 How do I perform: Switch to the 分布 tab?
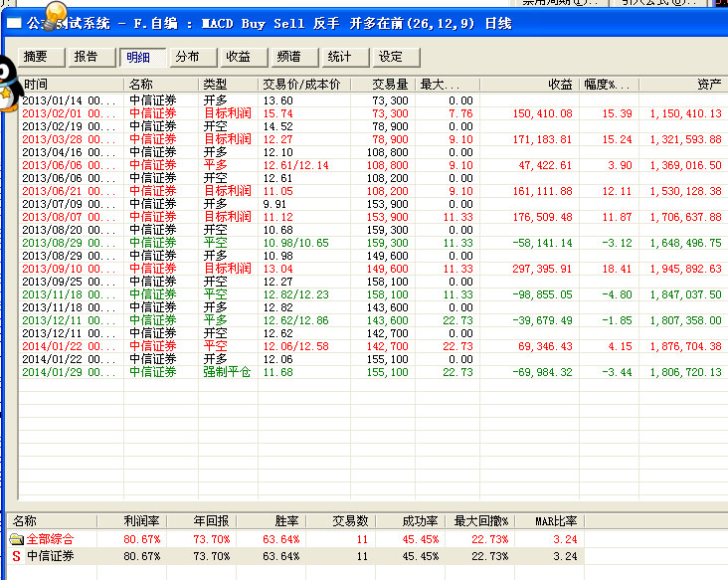click(x=193, y=57)
